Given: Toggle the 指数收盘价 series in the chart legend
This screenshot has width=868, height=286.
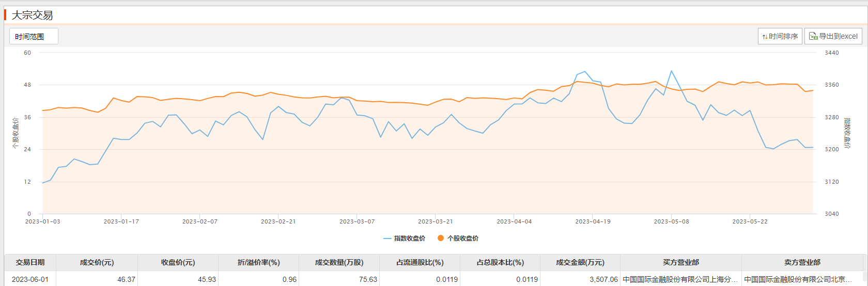Looking at the screenshot, I should [x=405, y=239].
